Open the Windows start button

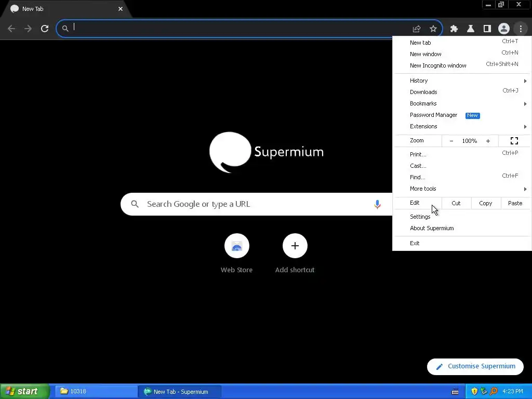[25, 391]
